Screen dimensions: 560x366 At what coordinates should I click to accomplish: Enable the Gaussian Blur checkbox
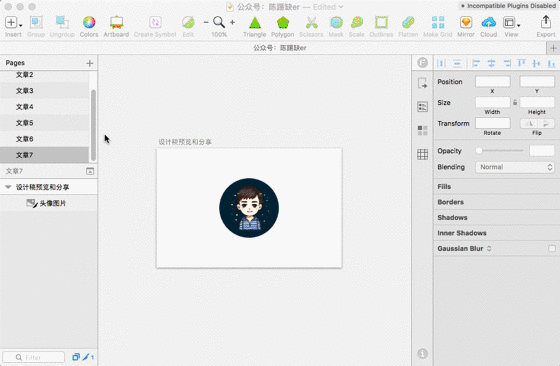point(552,249)
